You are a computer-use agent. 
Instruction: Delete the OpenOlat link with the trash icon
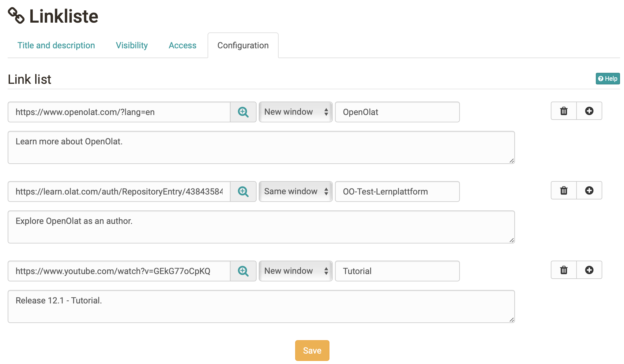(x=563, y=111)
